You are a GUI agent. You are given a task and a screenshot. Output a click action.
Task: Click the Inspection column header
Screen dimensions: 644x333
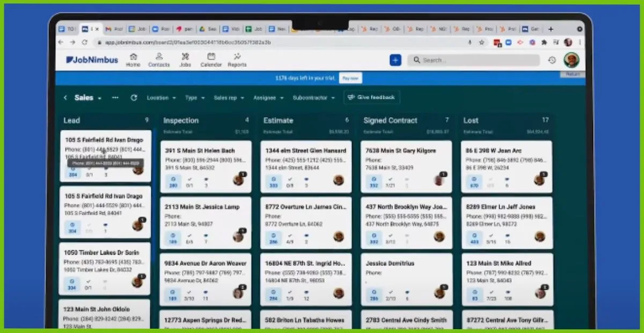[x=181, y=120]
